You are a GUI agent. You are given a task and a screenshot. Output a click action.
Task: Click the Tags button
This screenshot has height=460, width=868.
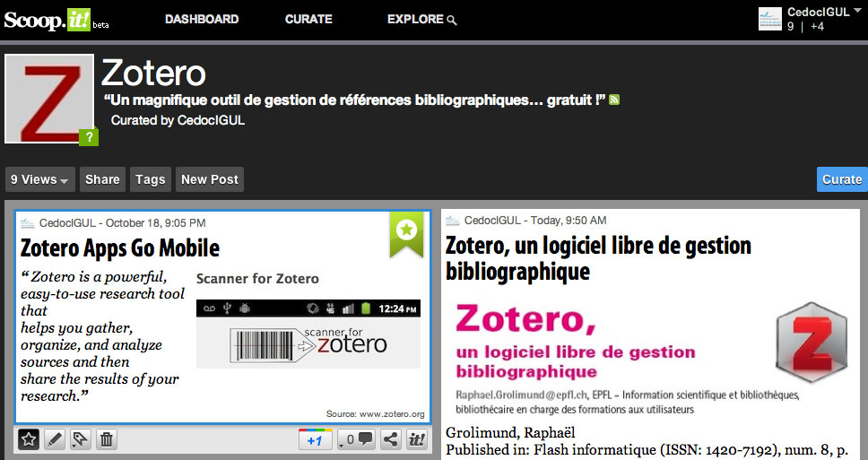coord(151,179)
